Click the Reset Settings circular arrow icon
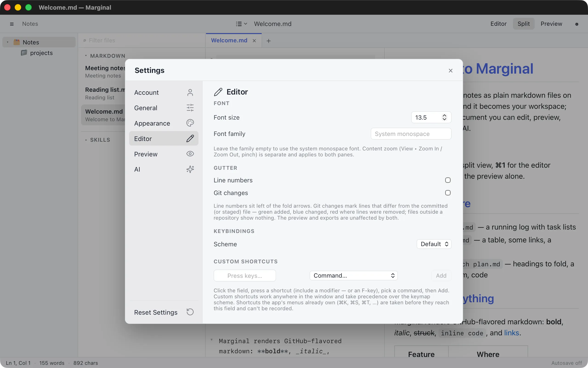 tap(190, 312)
